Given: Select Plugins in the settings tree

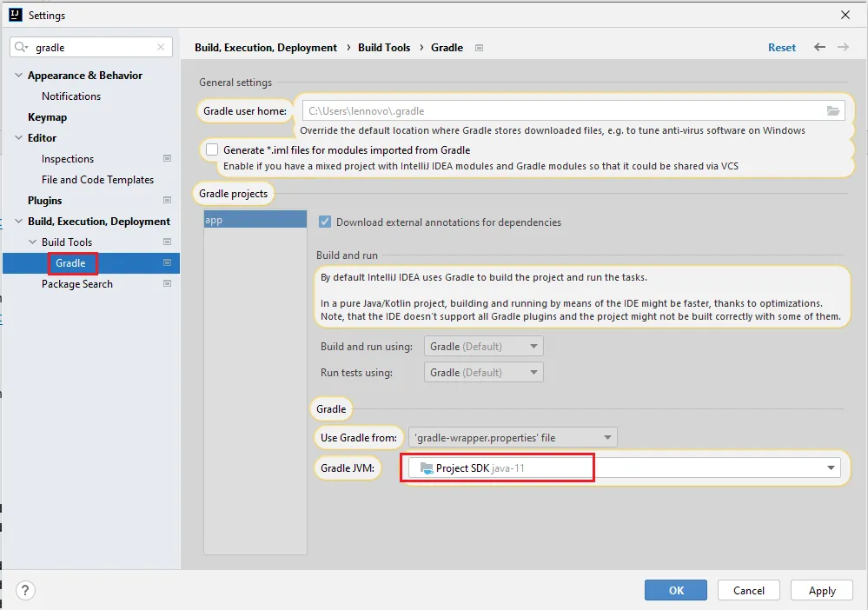Looking at the screenshot, I should click(x=45, y=201).
